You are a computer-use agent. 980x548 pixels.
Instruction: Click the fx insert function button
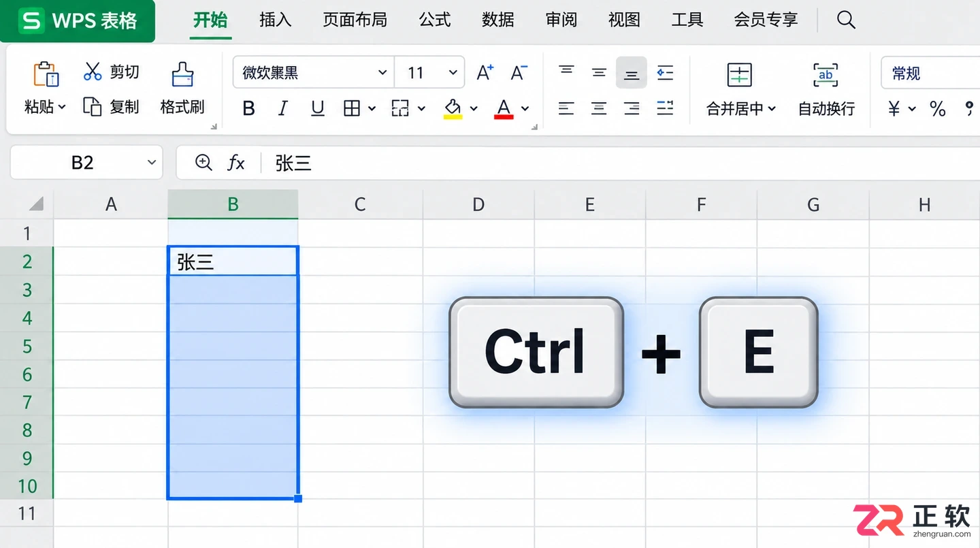236,163
